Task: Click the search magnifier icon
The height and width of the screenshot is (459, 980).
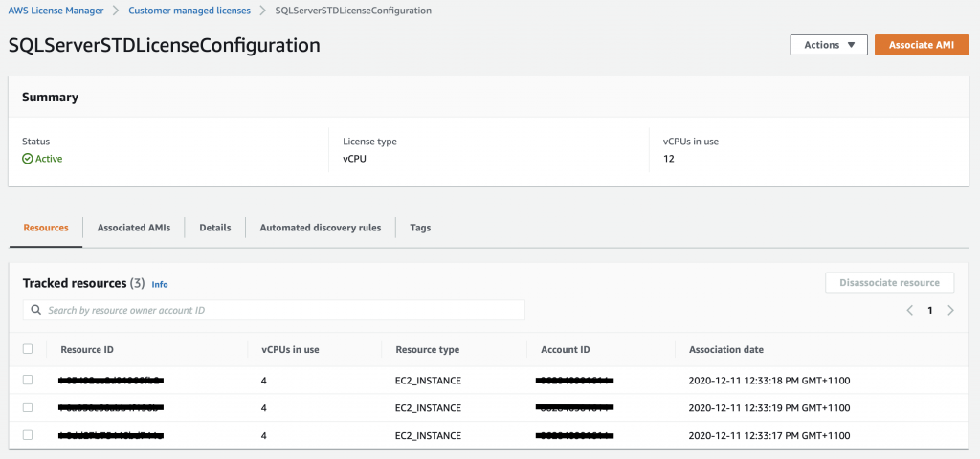Action: (36, 310)
